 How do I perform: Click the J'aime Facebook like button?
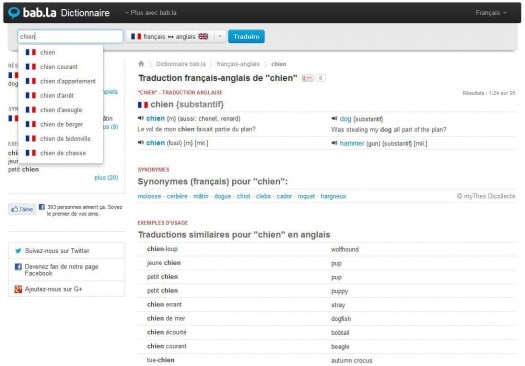[22, 209]
